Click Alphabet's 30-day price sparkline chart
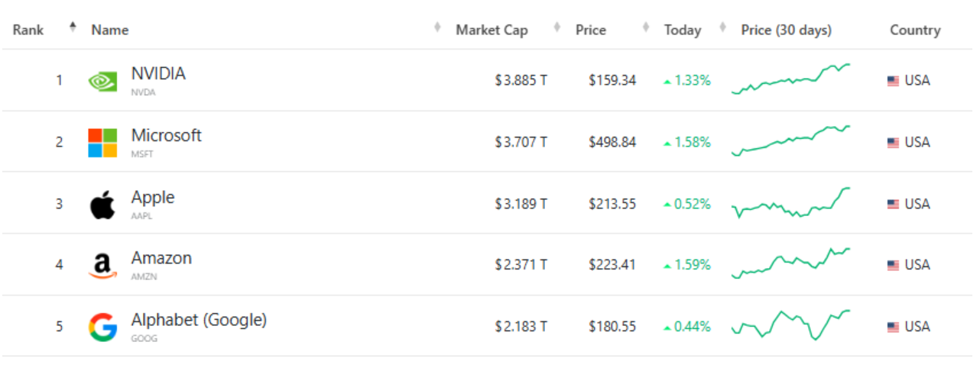The width and height of the screenshot is (980, 368). (x=790, y=325)
